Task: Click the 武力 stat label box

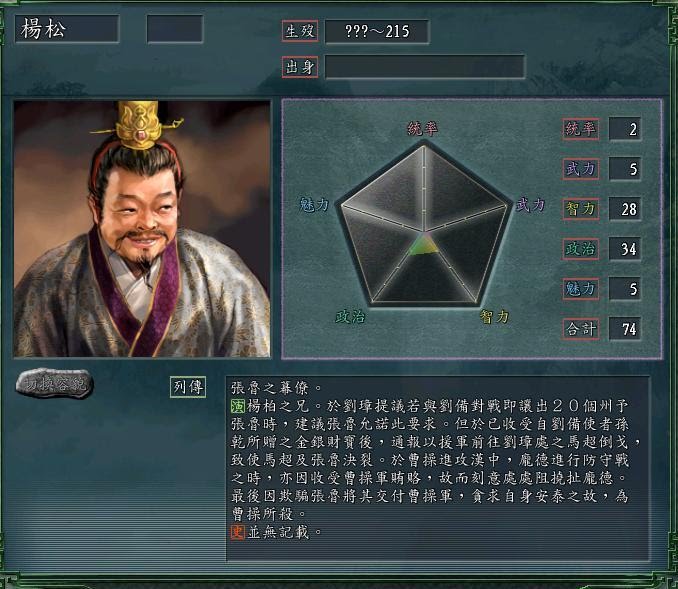Action: tap(581, 169)
